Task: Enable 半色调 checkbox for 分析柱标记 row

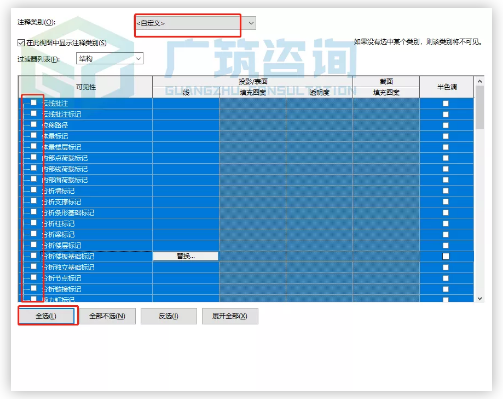Action: click(446, 224)
